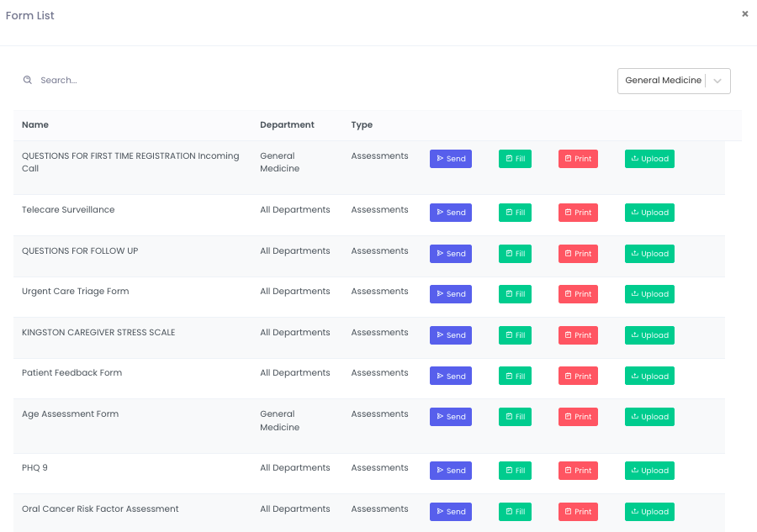The image size is (757, 532).
Task: Fill the Age Assessment Form
Action: 515,417
